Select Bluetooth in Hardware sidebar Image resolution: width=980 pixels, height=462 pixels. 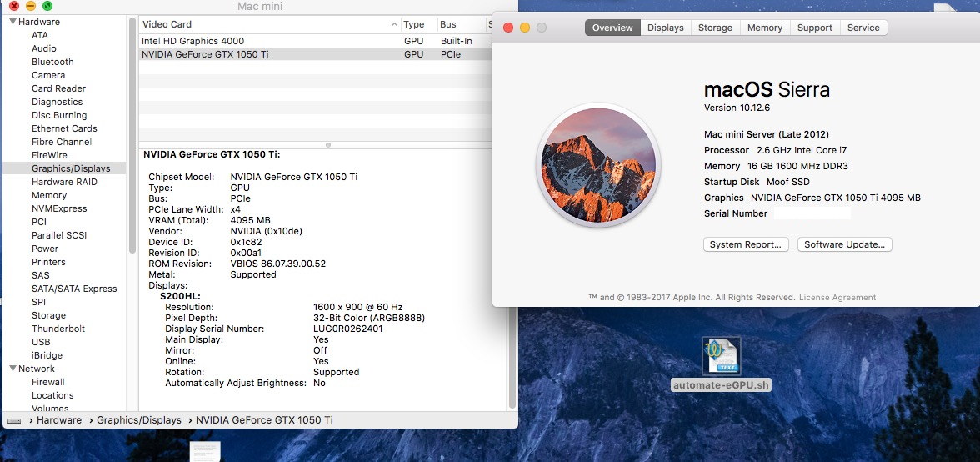click(x=52, y=62)
